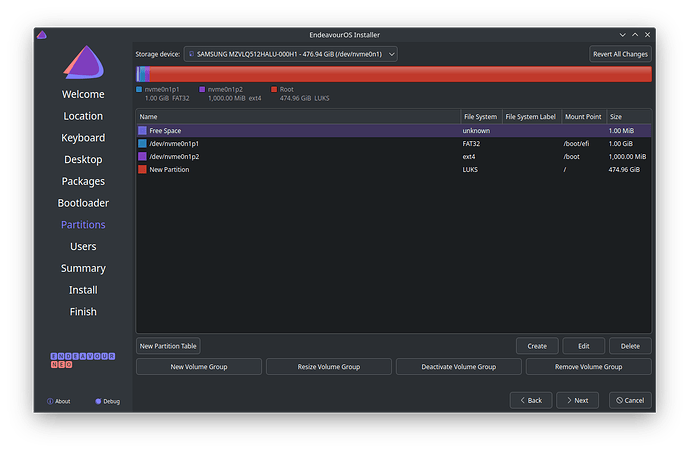This screenshot has height=452, width=690.
Task: Click Revert All Changes button
Action: (x=620, y=54)
